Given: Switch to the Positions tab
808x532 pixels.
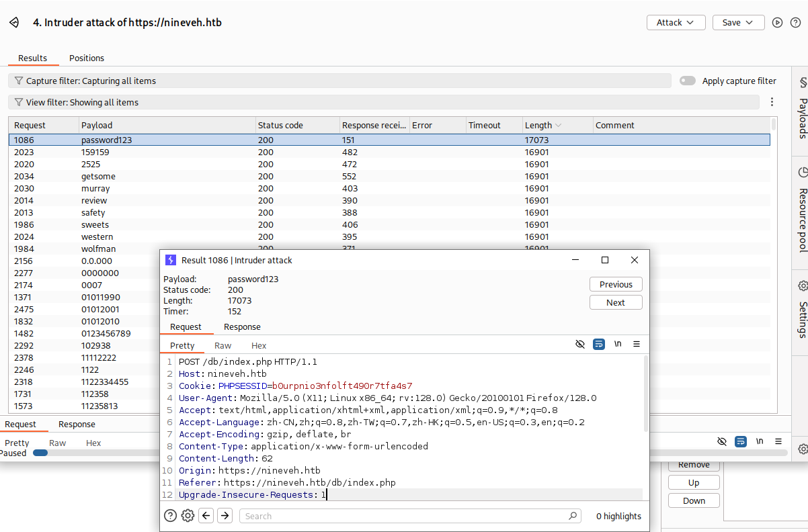Looking at the screenshot, I should 87,58.
